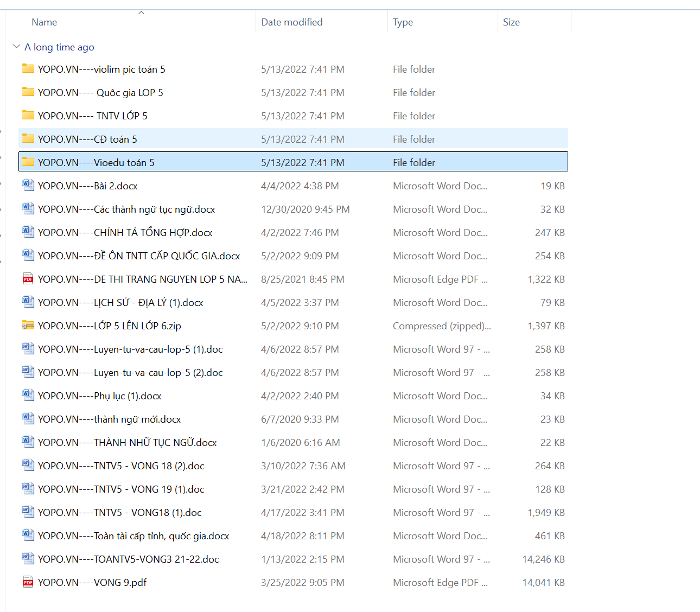Select file name TNTV5 - VONG 19 (1).doc

[149, 489]
